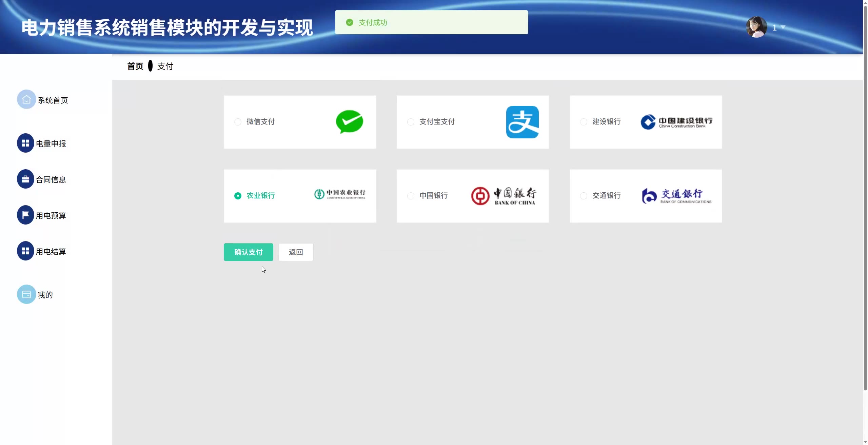Choose the 建设银行 radio button
The height and width of the screenshot is (445, 868).
pos(584,122)
